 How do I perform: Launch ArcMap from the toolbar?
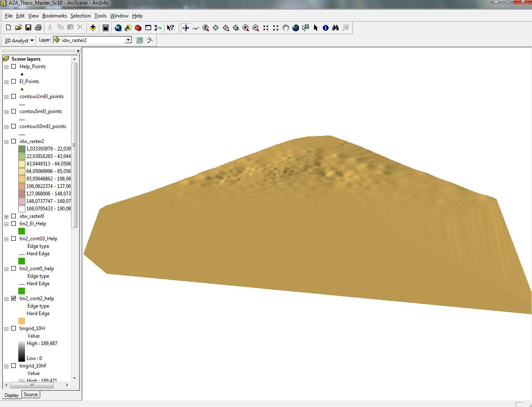click(x=118, y=28)
